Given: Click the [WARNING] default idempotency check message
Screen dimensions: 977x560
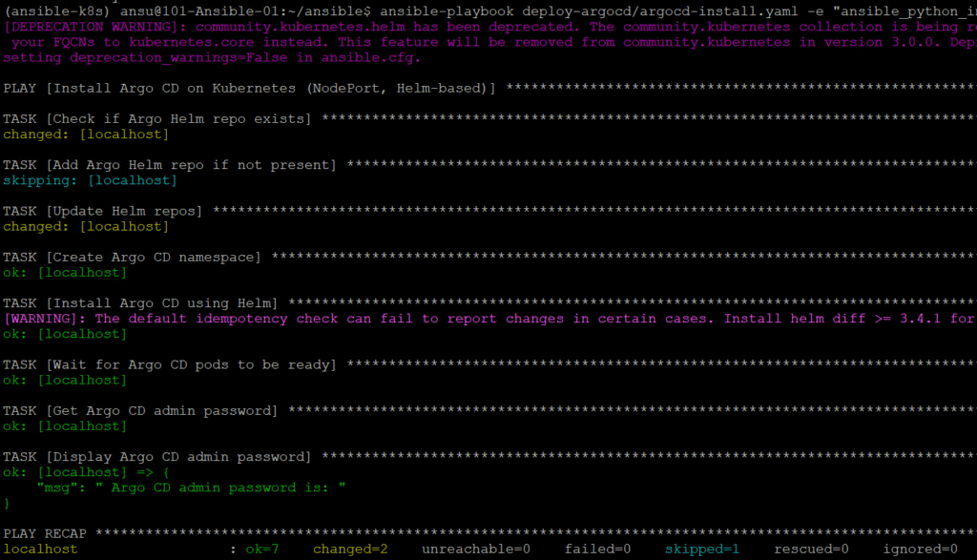Looking at the screenshot, I should [489, 319].
